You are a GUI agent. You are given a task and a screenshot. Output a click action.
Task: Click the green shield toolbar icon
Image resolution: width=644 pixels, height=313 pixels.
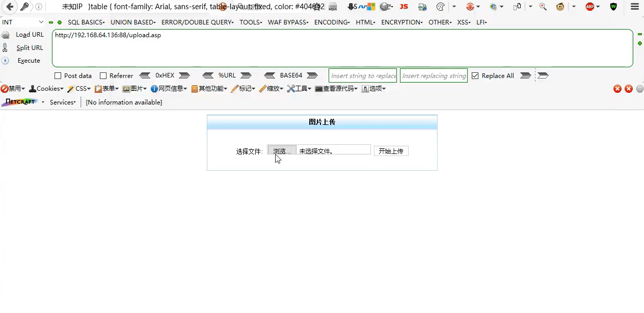pos(613,7)
